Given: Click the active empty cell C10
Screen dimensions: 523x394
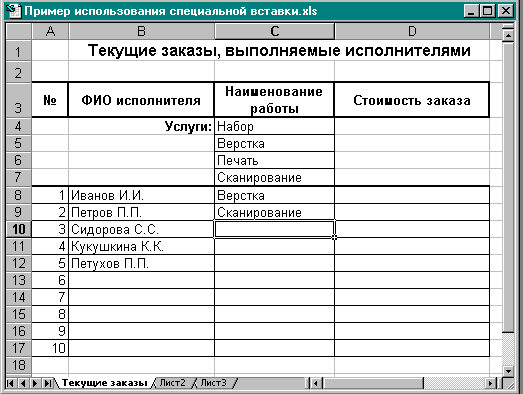Looking at the screenshot, I should (274, 229).
